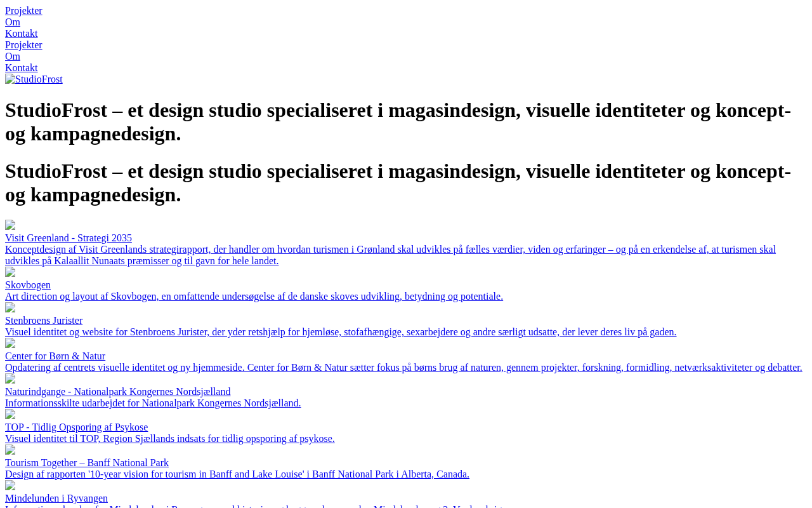
Task: Open the Mindelunden i Ryvangen project
Action: click(x=56, y=498)
